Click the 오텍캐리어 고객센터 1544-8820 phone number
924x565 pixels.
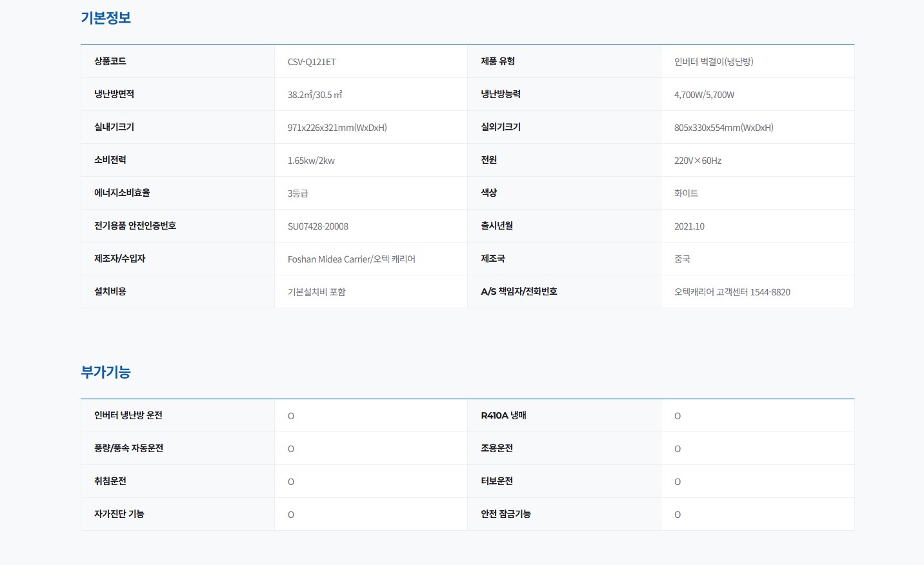click(x=732, y=292)
